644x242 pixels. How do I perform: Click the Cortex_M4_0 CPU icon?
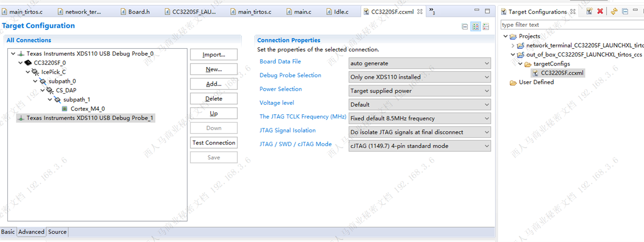[x=65, y=109]
